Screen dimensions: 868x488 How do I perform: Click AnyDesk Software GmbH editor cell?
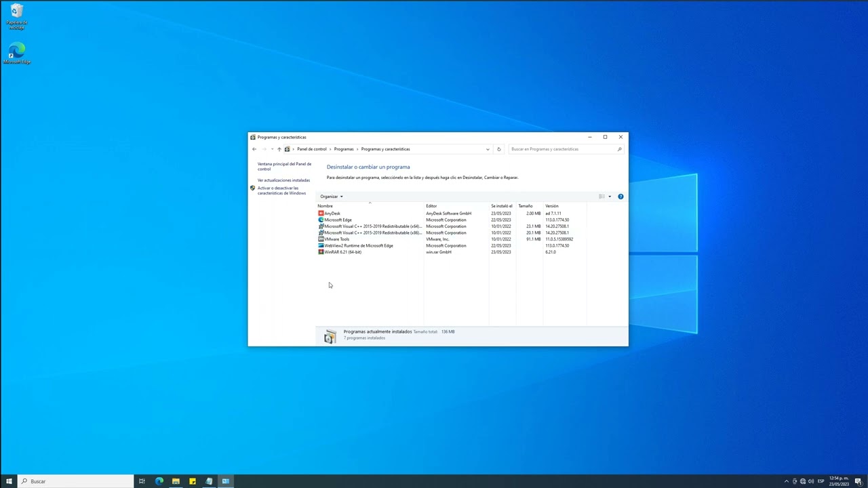[448, 213]
